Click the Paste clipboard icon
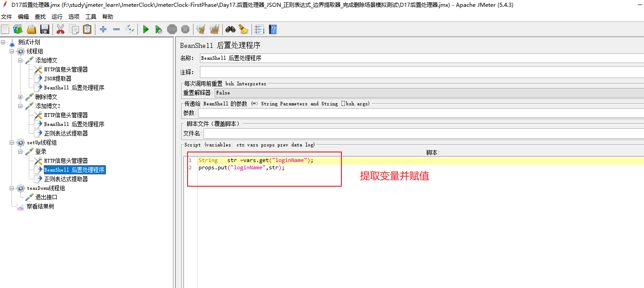The image size is (644, 288). [x=87, y=30]
